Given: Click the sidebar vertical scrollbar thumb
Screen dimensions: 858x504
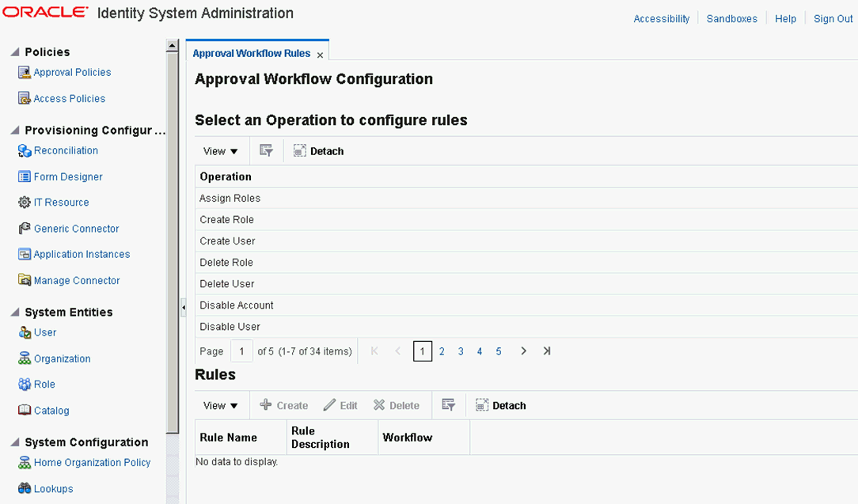Looking at the screenshot, I should (173, 243).
